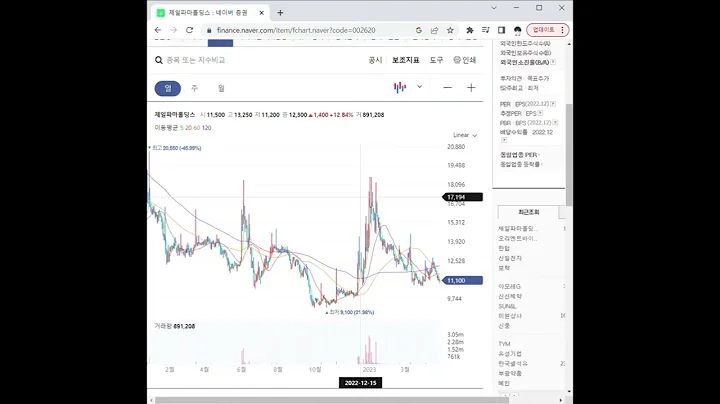Open 이원상사 in recent list

(510, 316)
